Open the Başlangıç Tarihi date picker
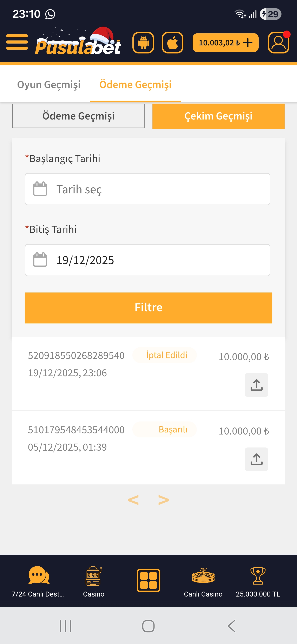The width and height of the screenshot is (297, 644). tap(147, 189)
